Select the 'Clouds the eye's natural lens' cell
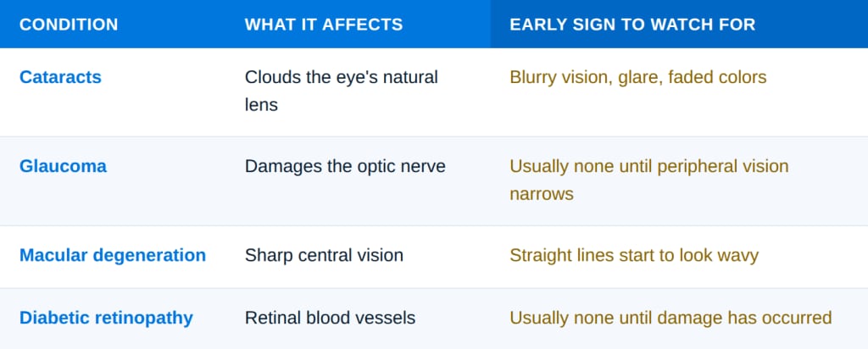This screenshot has height=349, width=868. (341, 91)
